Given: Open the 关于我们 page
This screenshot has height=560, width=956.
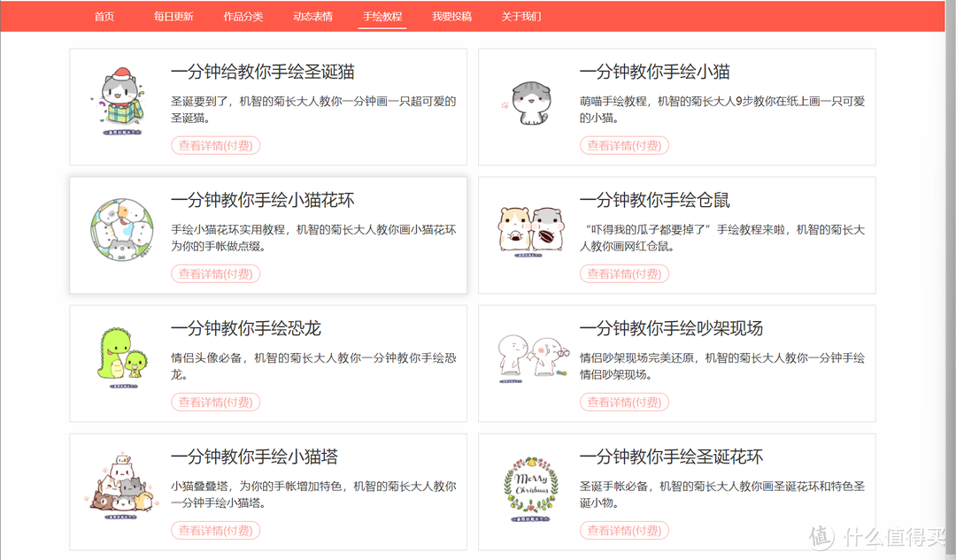Looking at the screenshot, I should 521,17.
